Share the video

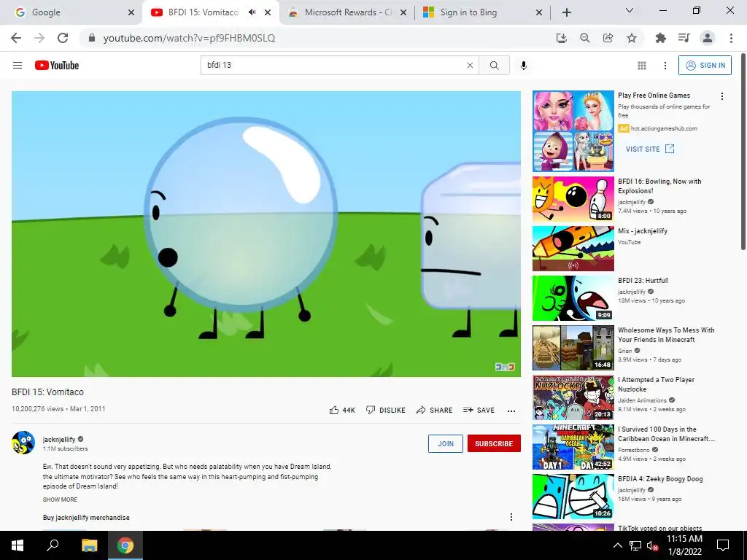point(434,410)
